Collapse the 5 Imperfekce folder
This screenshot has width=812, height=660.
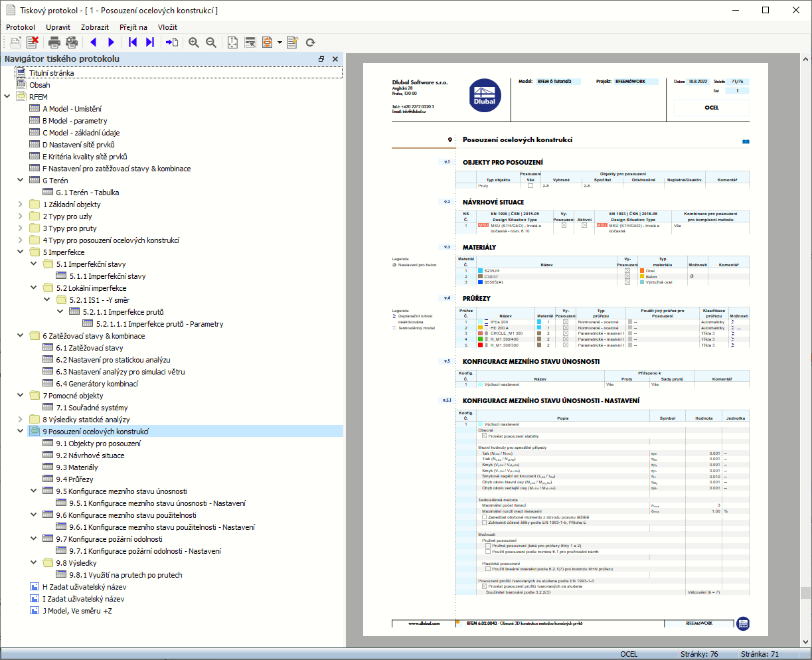pos(21,252)
